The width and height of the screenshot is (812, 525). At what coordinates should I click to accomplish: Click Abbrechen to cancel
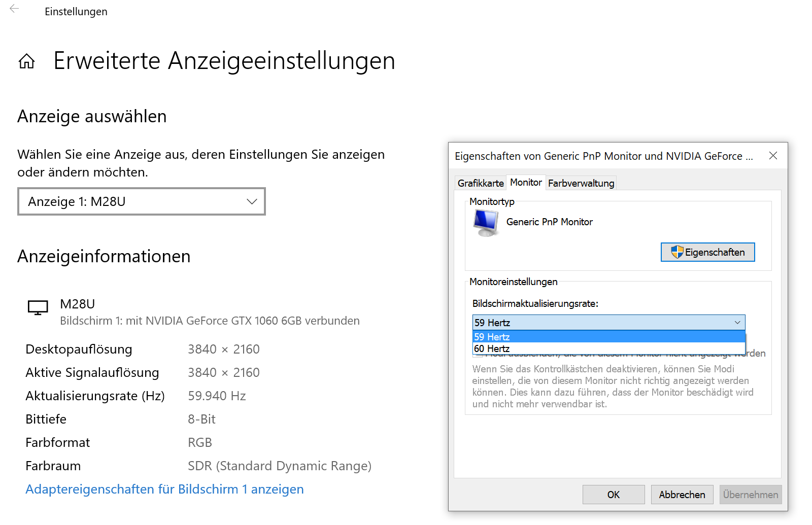682,495
